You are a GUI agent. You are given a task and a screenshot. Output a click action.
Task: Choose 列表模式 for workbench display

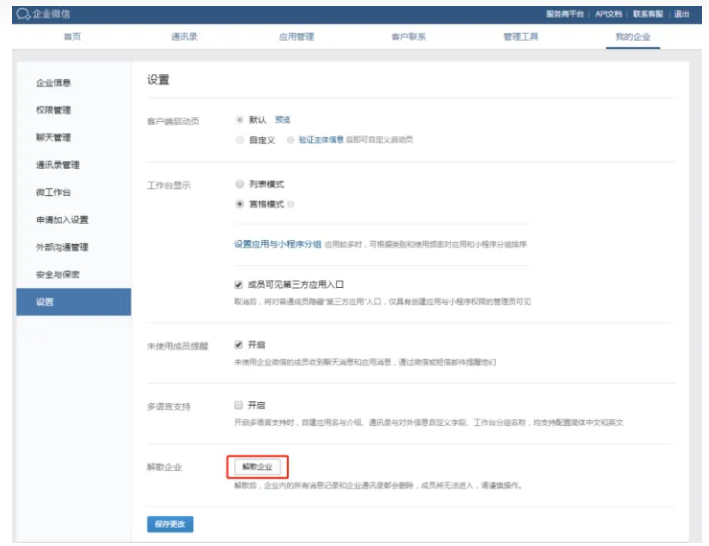239,184
